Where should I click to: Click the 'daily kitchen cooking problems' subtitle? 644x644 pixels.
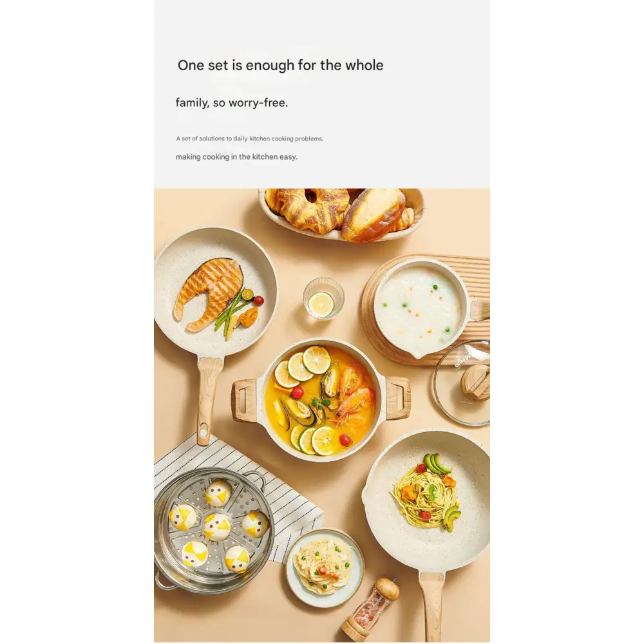(x=250, y=138)
